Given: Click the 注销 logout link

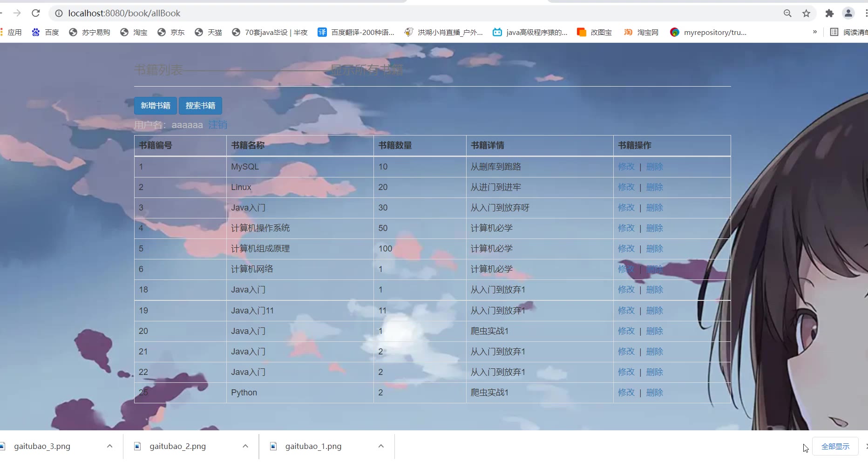Looking at the screenshot, I should 217,125.
